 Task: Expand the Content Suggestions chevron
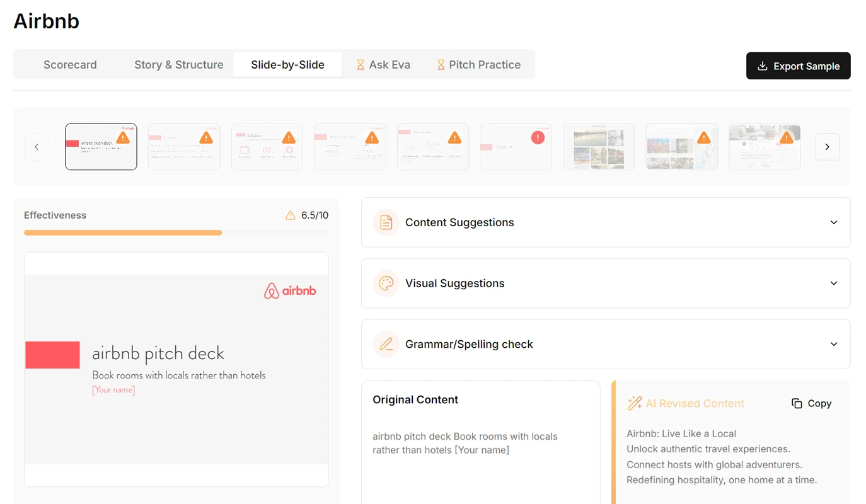pos(834,222)
